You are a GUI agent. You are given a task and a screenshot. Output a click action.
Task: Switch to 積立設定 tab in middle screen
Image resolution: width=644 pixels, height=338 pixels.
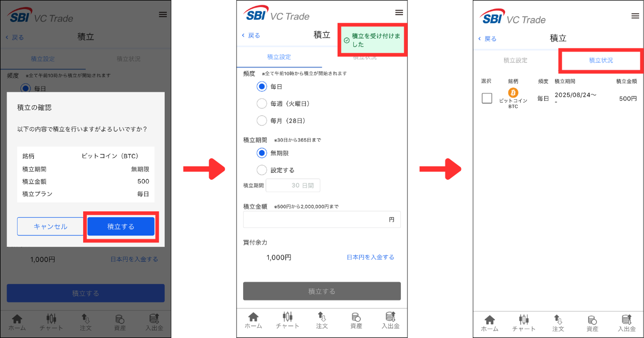pyautogui.click(x=279, y=57)
